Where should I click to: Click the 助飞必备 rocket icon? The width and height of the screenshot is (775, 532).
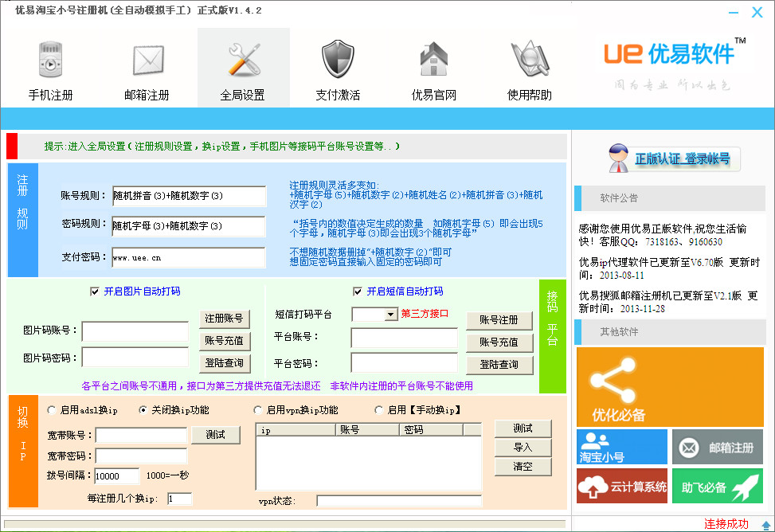(x=718, y=486)
